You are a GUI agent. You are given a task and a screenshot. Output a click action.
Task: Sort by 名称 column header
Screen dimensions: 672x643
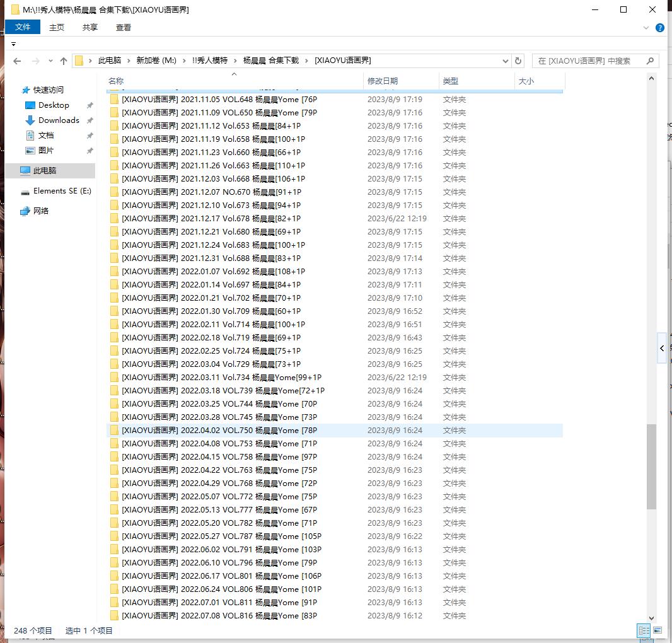234,81
